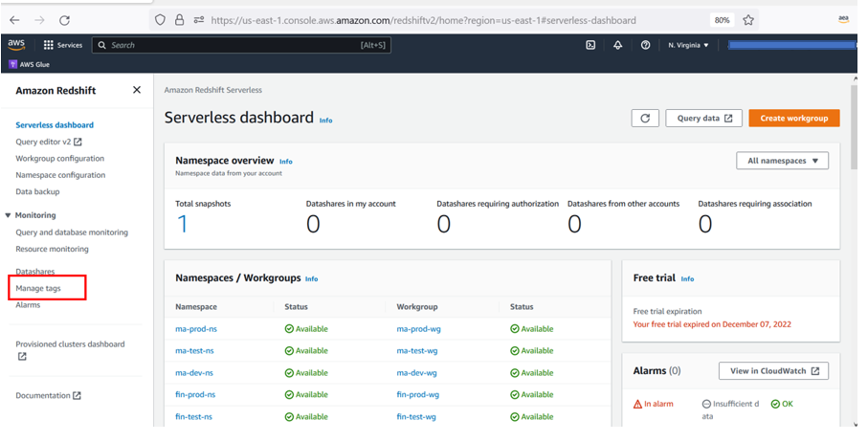Open the ma-prod-ns namespace
Viewport: 868px width, 442px height.
196,328
